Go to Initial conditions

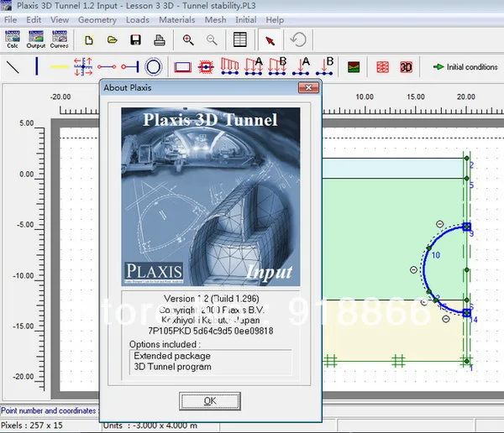point(465,67)
